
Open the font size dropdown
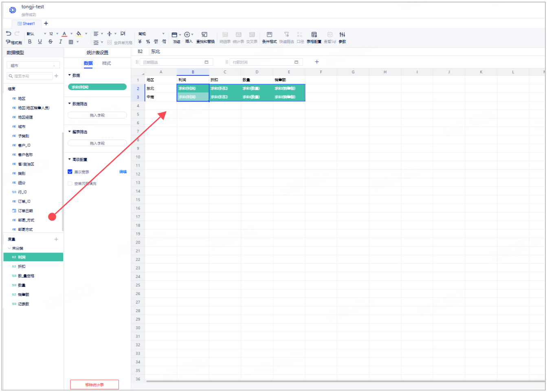click(x=57, y=34)
